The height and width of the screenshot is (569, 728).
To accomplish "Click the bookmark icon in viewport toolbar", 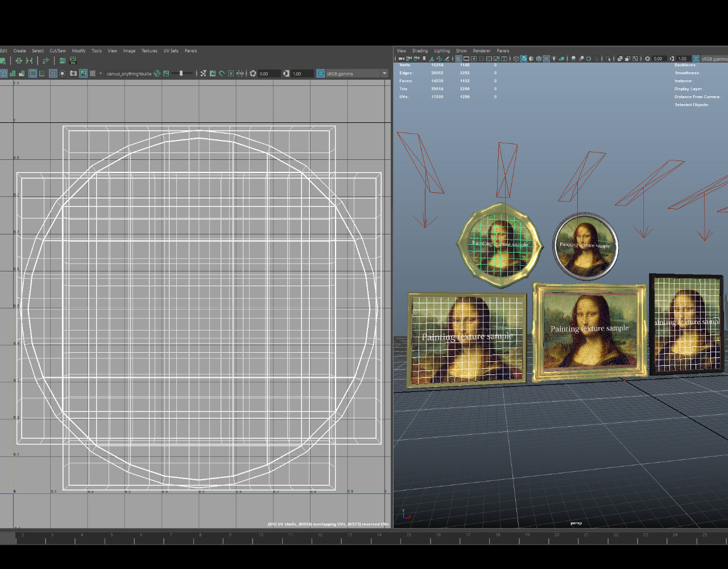I will (424, 59).
